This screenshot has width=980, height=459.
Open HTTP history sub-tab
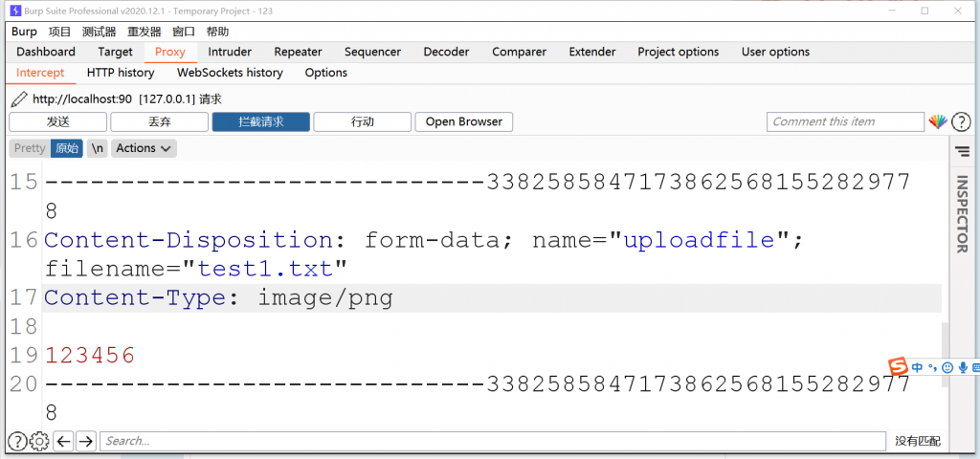click(121, 73)
